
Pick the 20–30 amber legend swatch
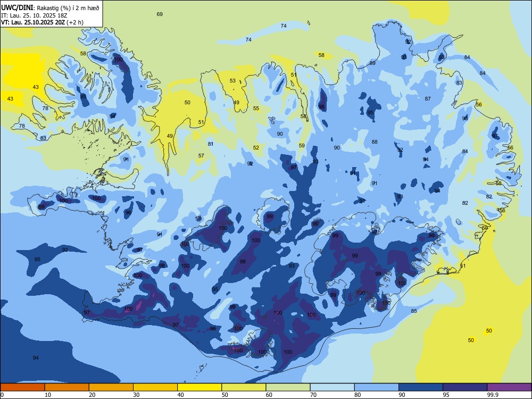pyautogui.click(x=111, y=387)
